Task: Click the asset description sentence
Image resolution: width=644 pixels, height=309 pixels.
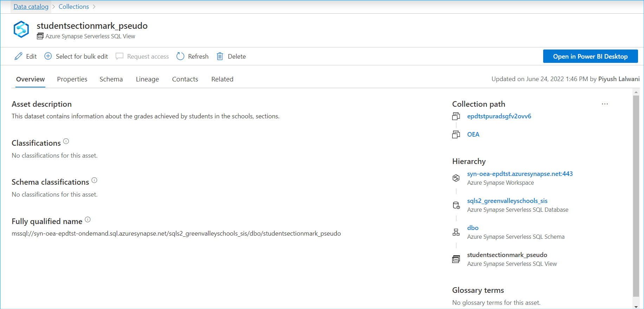Action: click(145, 116)
